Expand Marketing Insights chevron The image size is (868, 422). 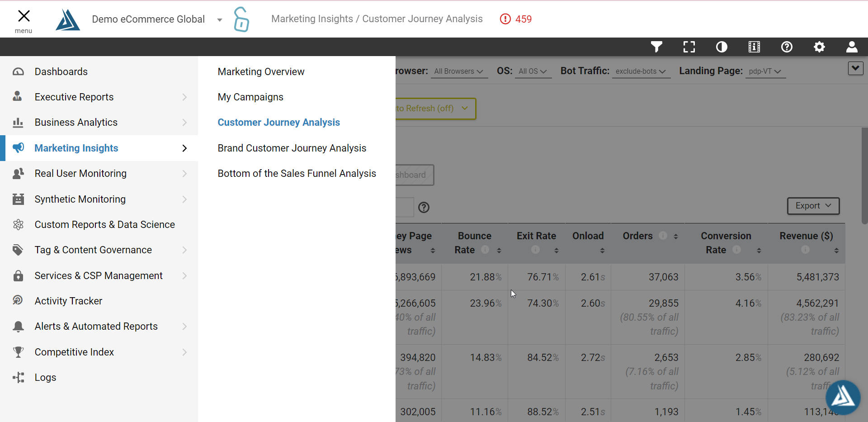(184, 148)
